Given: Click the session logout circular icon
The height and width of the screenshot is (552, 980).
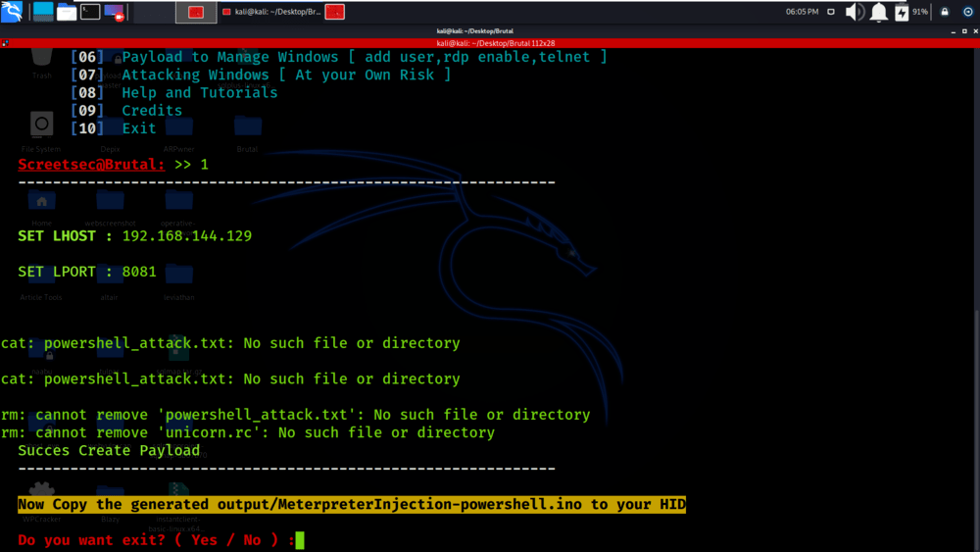Looking at the screenshot, I should 967,11.
